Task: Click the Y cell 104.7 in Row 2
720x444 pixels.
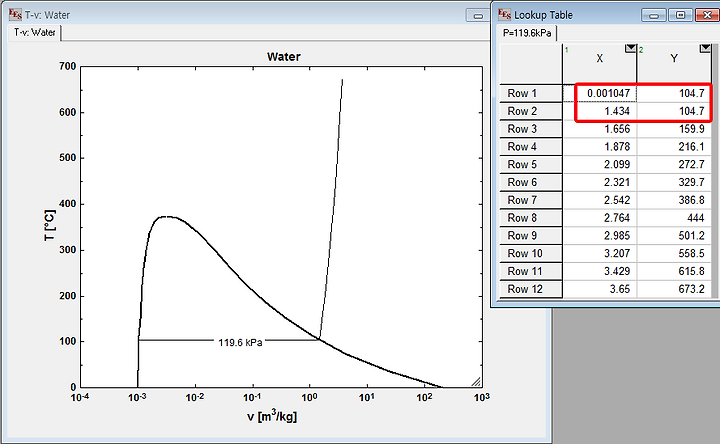Action: pyautogui.click(x=674, y=111)
